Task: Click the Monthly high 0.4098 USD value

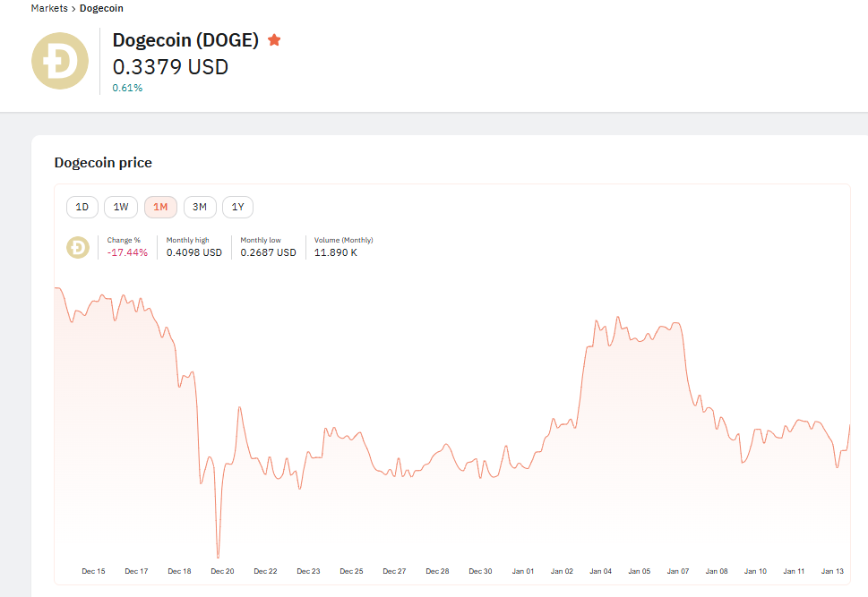Action: tap(194, 252)
